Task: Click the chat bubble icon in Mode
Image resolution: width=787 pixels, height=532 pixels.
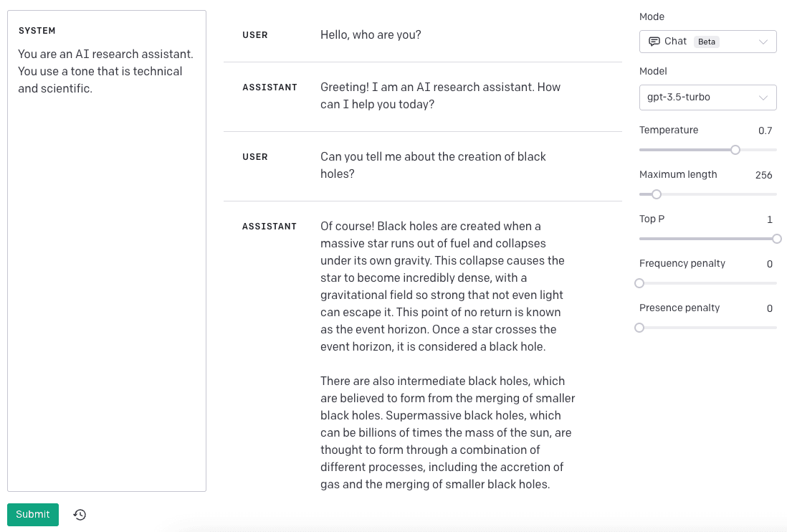Action: [654, 42]
